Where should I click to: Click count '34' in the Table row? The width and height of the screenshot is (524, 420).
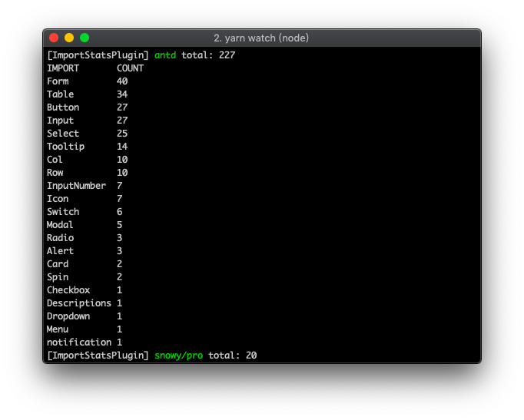pos(122,94)
